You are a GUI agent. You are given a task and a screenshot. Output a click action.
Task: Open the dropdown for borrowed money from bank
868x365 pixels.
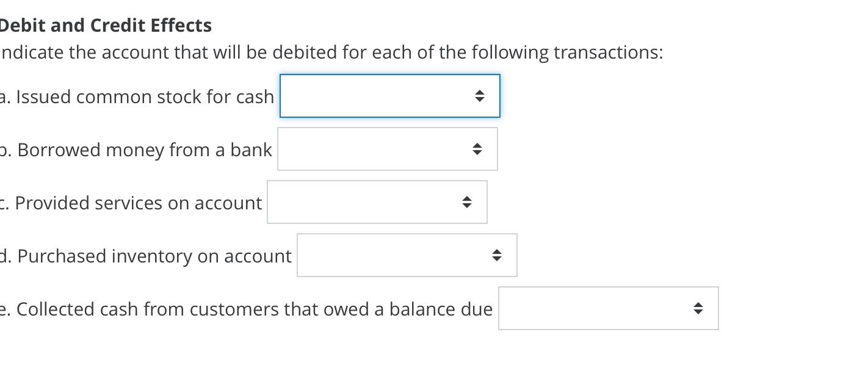coord(387,149)
